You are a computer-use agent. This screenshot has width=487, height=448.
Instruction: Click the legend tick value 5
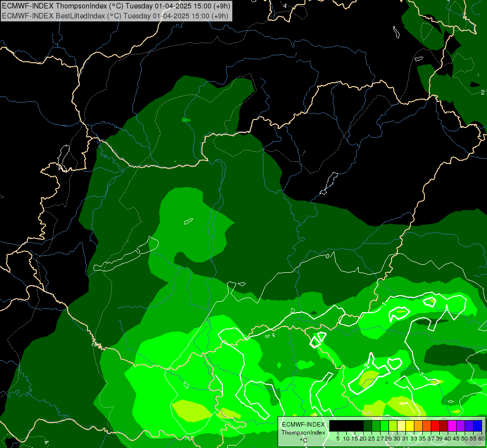point(338,439)
